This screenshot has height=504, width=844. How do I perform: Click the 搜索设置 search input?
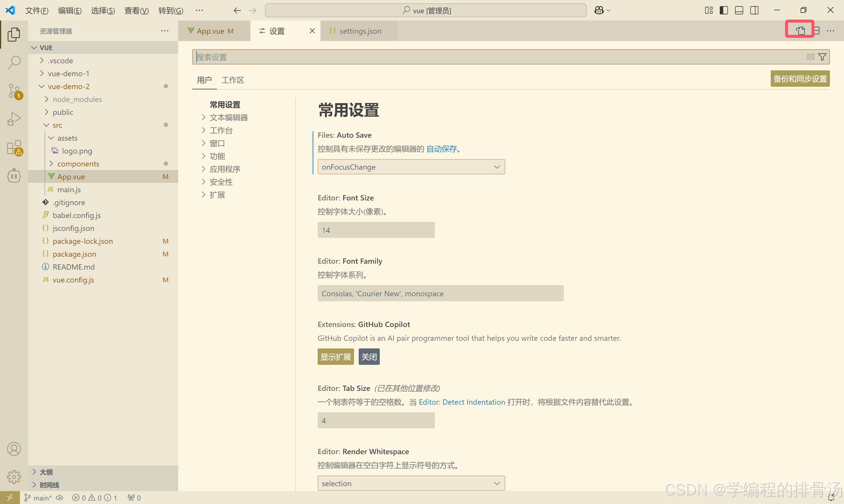pos(476,57)
